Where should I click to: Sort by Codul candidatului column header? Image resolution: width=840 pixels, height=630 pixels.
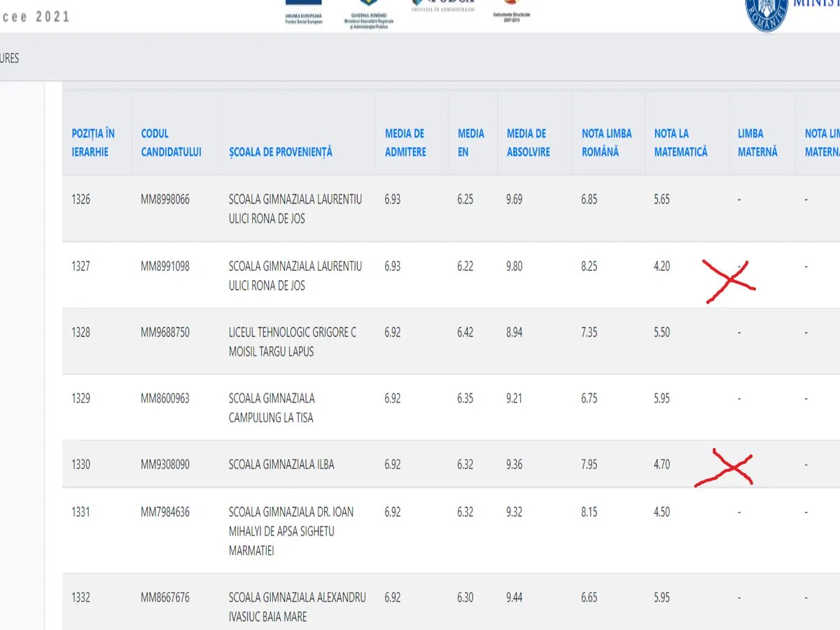click(x=171, y=142)
